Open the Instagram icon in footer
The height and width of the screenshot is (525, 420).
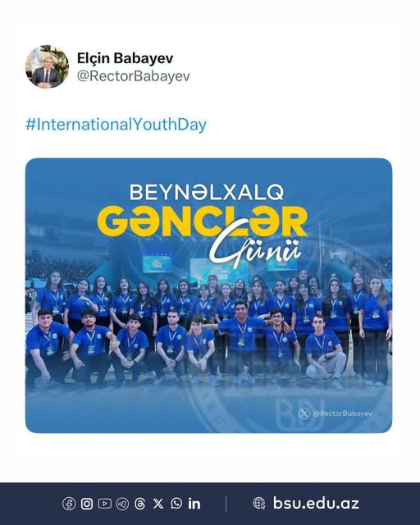tap(87, 504)
